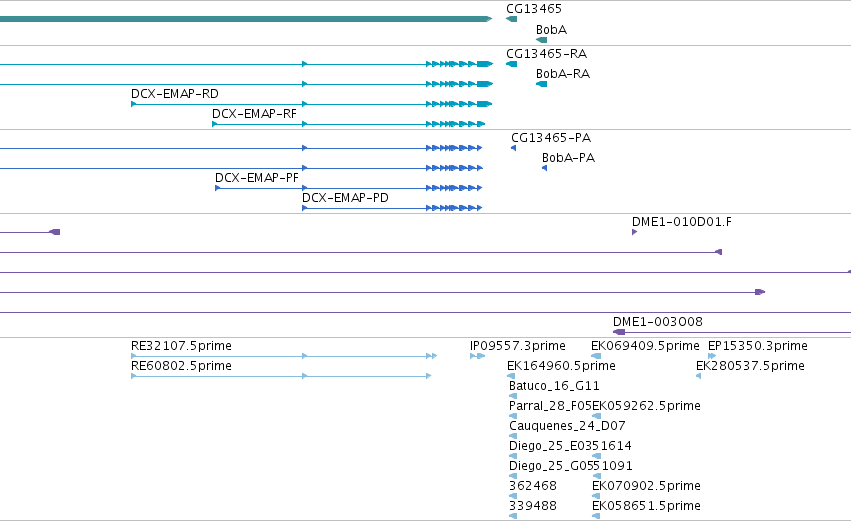Select the EK164960.5prime label
Viewport: 851px width, 521px height.
[x=561, y=366]
